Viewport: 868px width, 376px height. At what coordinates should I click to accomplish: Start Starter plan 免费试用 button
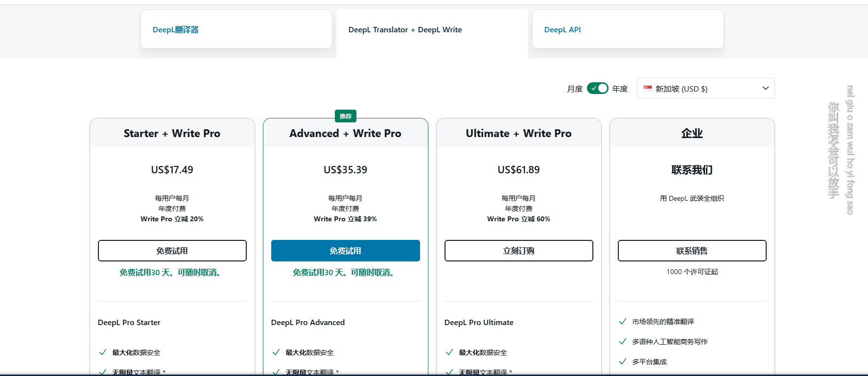tap(172, 251)
